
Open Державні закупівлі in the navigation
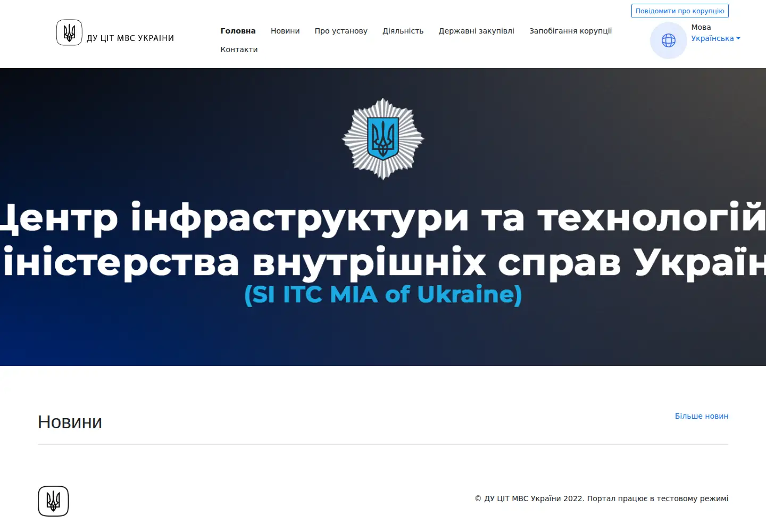[x=477, y=31]
